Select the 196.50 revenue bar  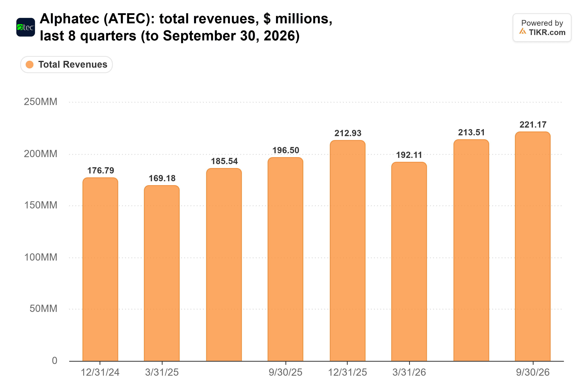point(285,259)
